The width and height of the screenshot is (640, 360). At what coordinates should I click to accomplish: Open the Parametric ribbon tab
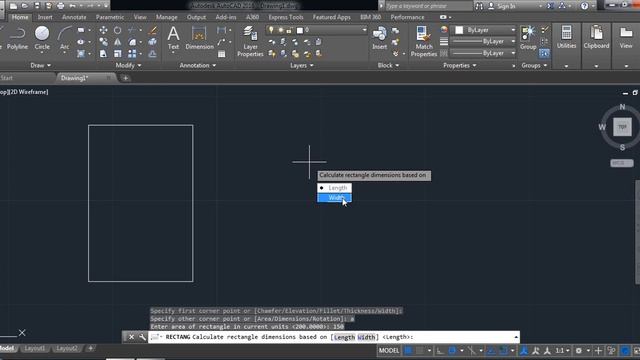[x=110, y=17]
